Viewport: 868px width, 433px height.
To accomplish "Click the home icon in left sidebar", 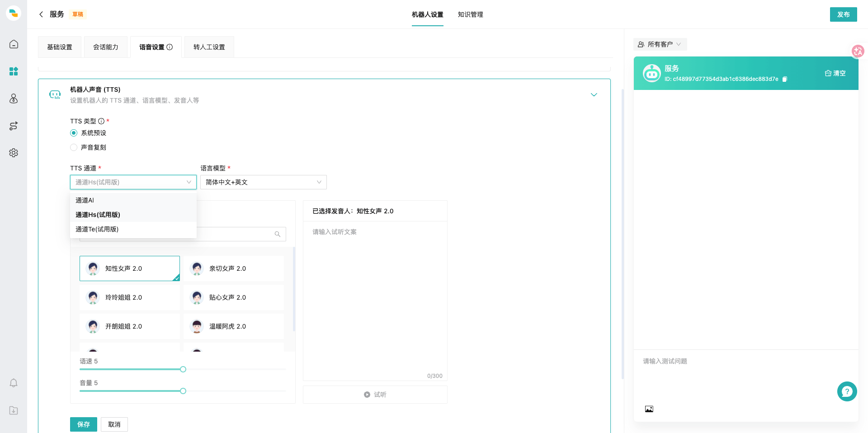I will [x=14, y=44].
